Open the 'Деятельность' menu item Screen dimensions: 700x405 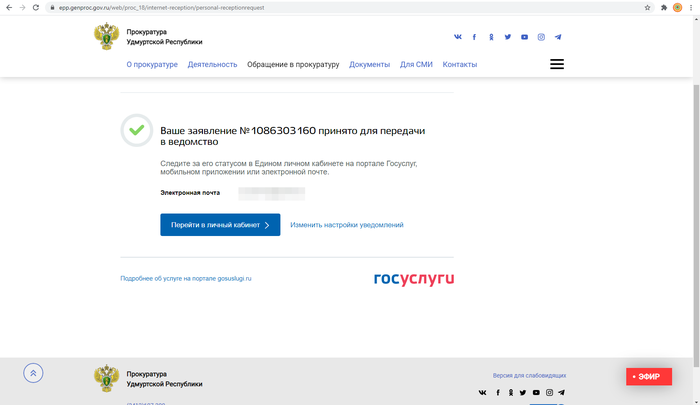212,64
